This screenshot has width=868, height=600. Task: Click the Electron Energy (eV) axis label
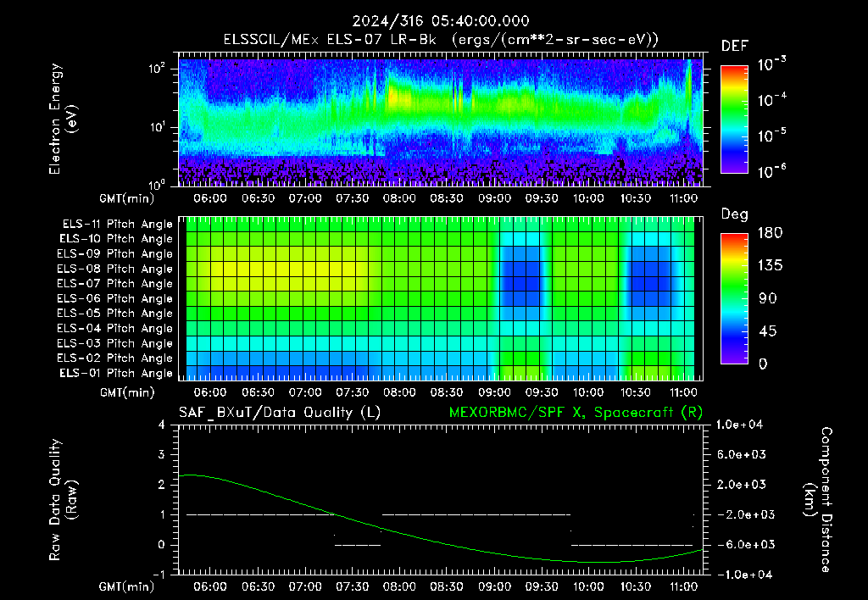(x=63, y=119)
